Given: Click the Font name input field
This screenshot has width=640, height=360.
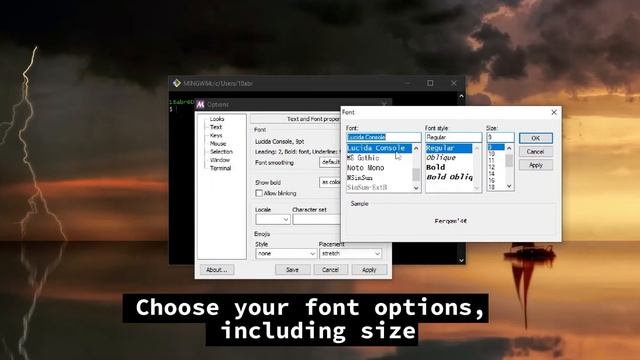Looking at the screenshot, I should click(384, 137).
